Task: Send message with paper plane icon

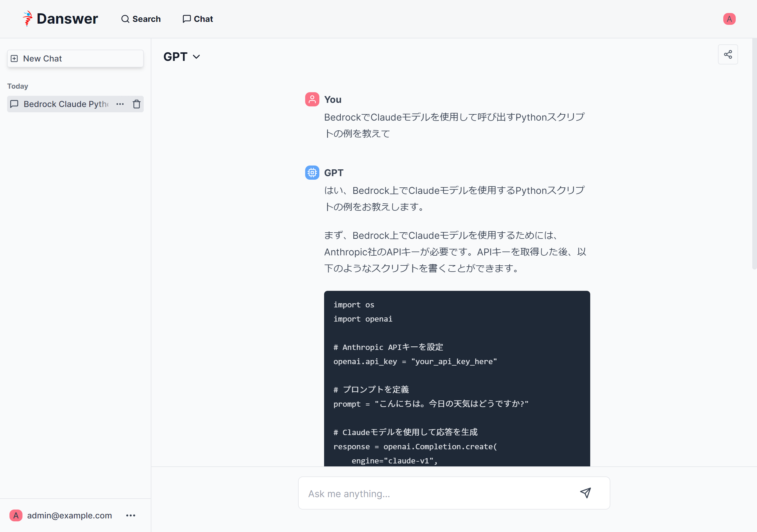Action: [x=585, y=493]
